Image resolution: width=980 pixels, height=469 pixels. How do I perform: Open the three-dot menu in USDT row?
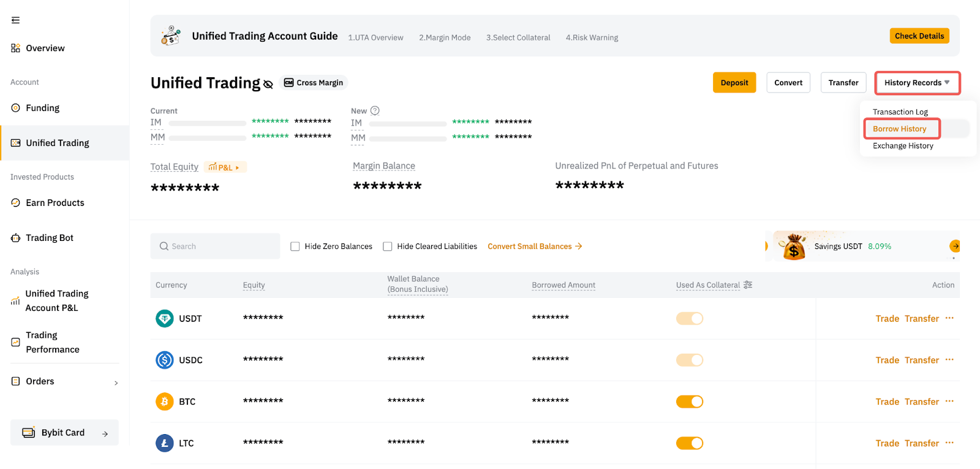pos(949,318)
